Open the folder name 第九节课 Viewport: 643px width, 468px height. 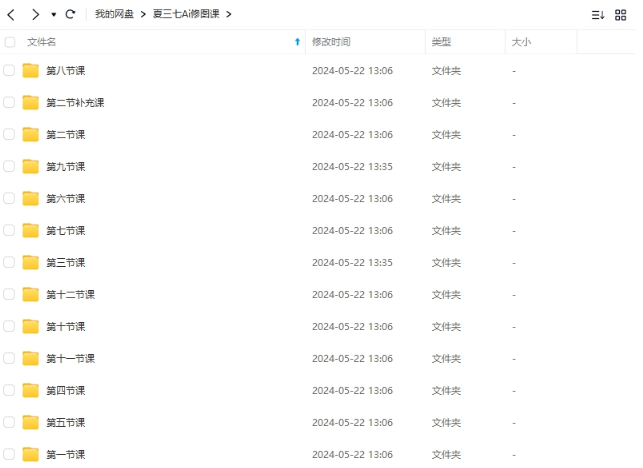[66, 167]
